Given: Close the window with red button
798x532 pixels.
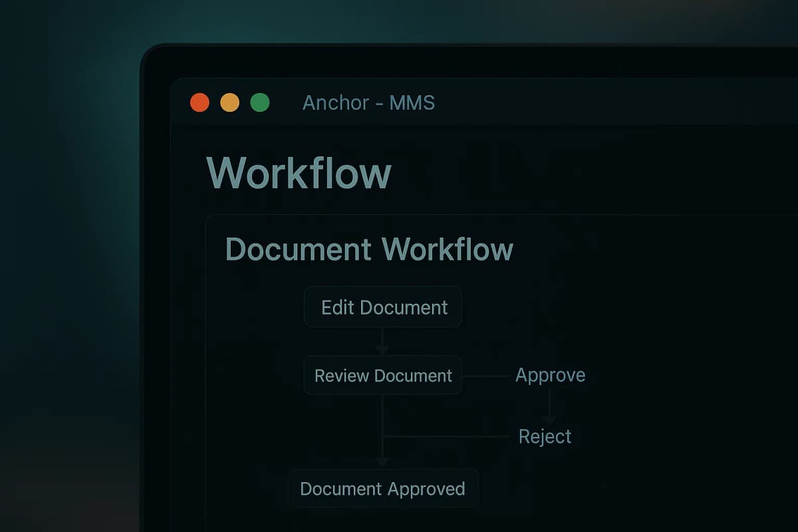Looking at the screenshot, I should click(199, 102).
